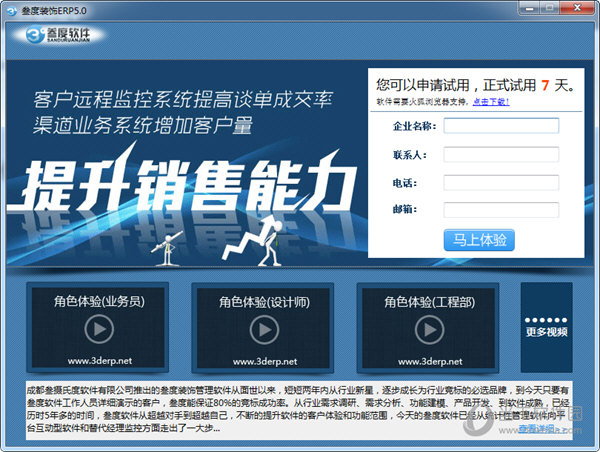Image resolution: width=600 pixels, height=452 pixels.
Task: Click the 叁度软件 logo in the header
Action: click(58, 34)
